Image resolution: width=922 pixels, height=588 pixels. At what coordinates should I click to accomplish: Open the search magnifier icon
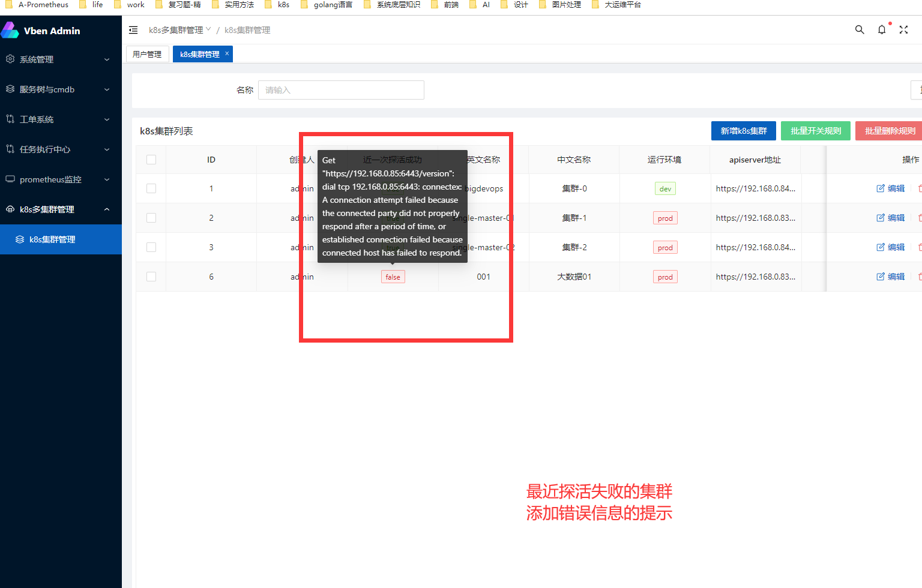point(860,29)
